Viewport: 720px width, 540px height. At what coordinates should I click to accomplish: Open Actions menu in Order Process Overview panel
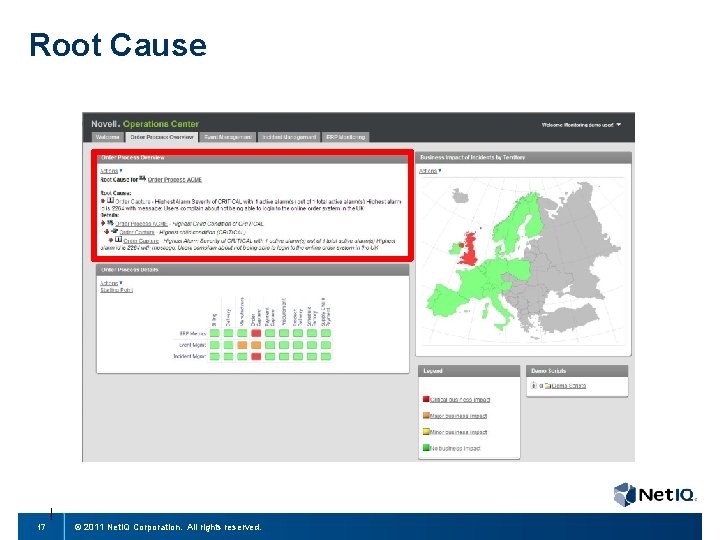tap(111, 170)
